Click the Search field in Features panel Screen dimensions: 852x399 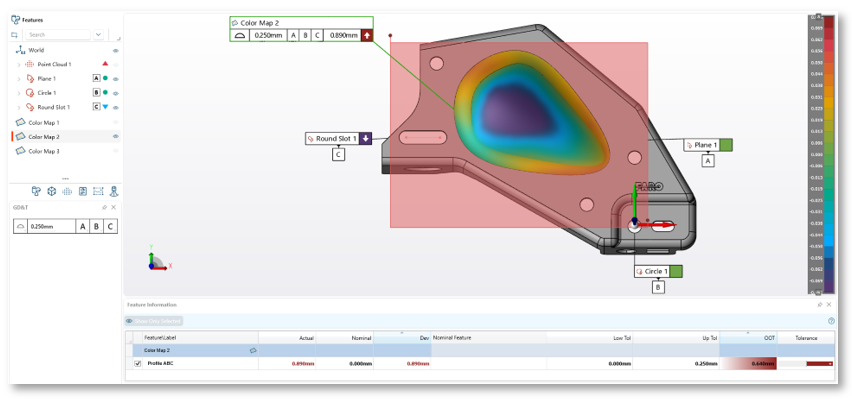tap(58, 35)
